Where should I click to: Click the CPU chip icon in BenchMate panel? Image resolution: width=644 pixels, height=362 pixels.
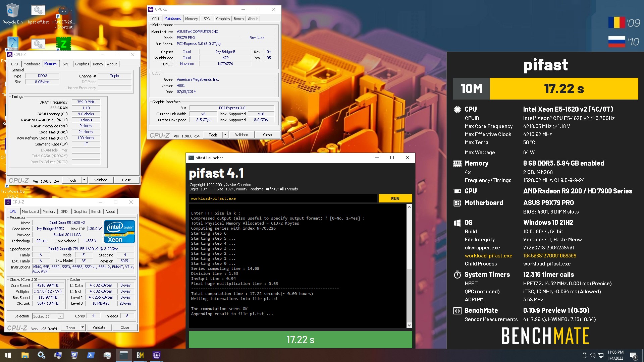click(457, 109)
